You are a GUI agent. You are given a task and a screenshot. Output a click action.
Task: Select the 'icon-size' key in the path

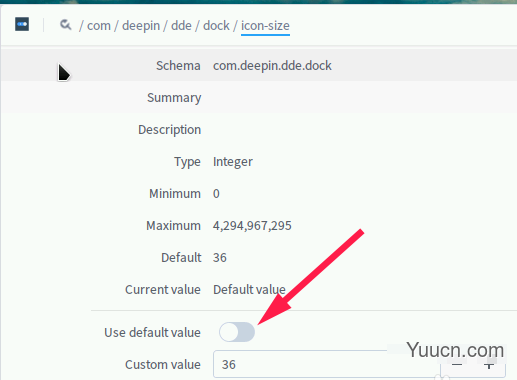[x=265, y=26]
